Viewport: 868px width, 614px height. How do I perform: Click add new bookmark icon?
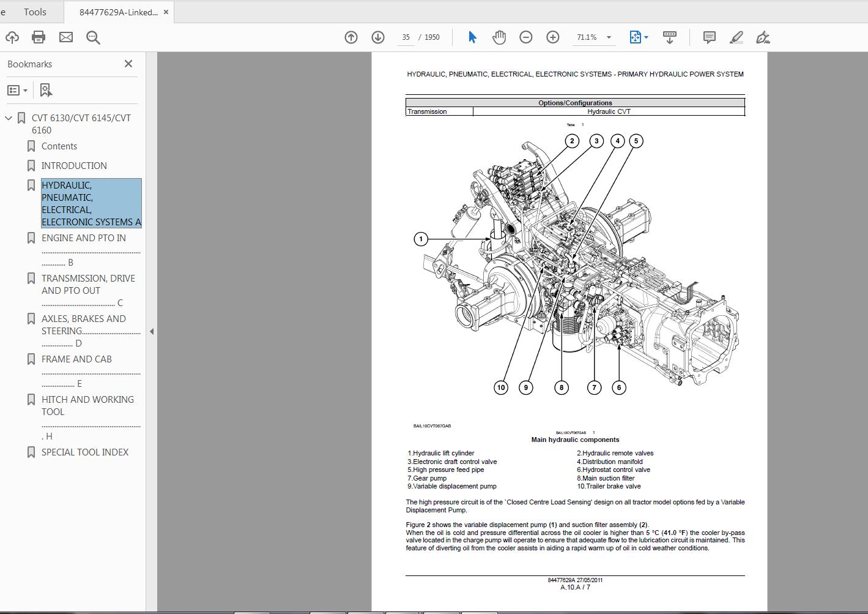(x=46, y=90)
